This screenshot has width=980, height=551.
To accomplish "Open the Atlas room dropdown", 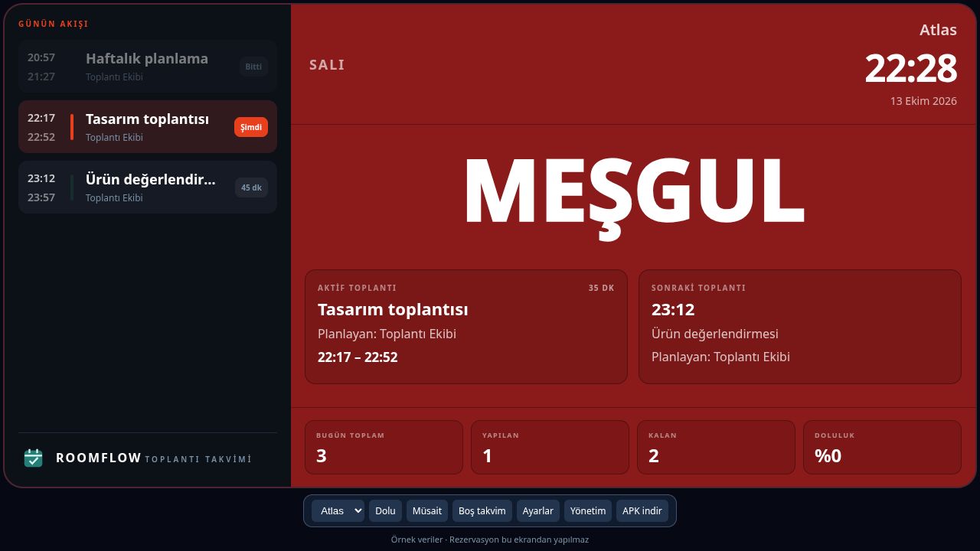I will [x=338, y=511].
